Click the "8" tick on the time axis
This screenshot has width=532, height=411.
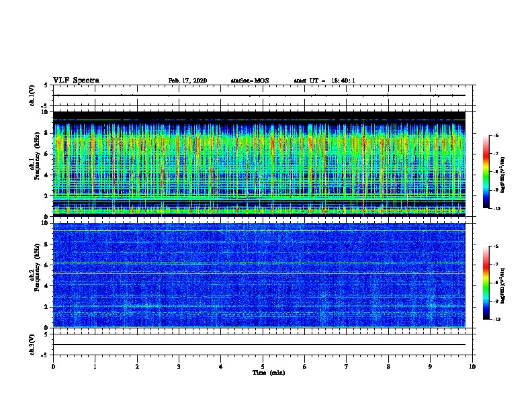(388, 367)
